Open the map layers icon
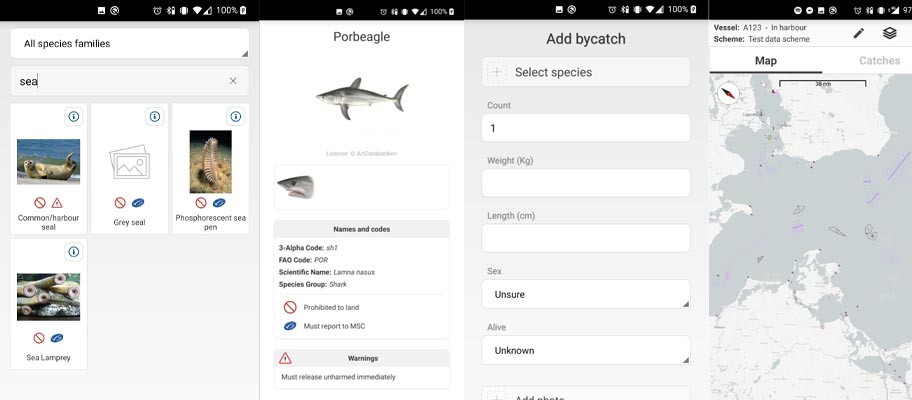The image size is (912, 400). pos(889,33)
